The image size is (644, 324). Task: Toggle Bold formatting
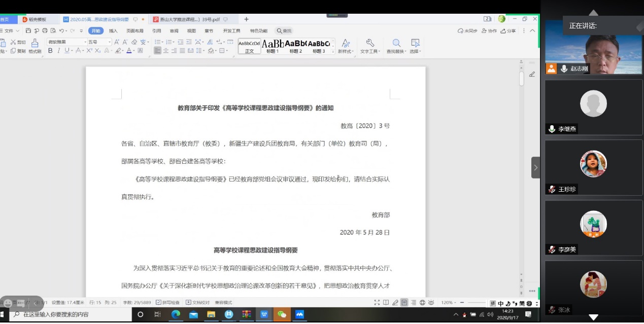point(50,51)
